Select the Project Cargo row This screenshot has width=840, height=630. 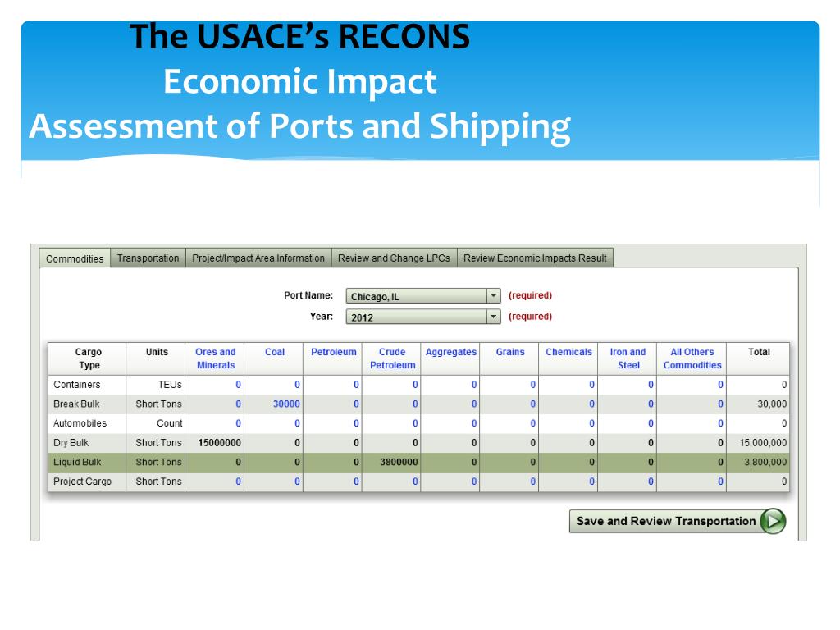[x=418, y=482]
